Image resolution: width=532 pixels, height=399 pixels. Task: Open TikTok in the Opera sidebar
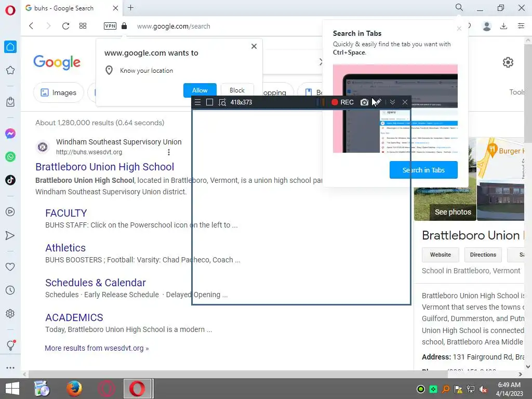(x=10, y=180)
